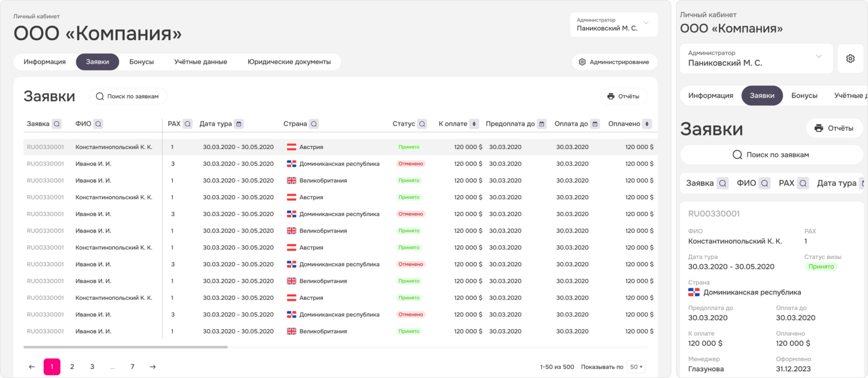Go back with the left pagination arrow
Image resolution: width=868 pixels, height=378 pixels.
tap(32, 367)
